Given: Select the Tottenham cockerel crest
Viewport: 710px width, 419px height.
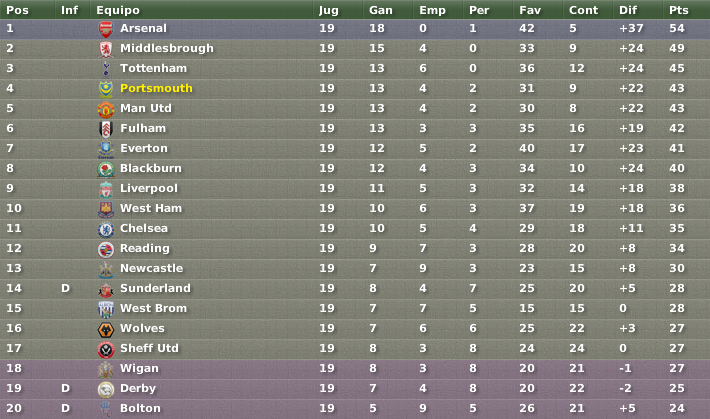Looking at the screenshot, I should pos(106,69).
